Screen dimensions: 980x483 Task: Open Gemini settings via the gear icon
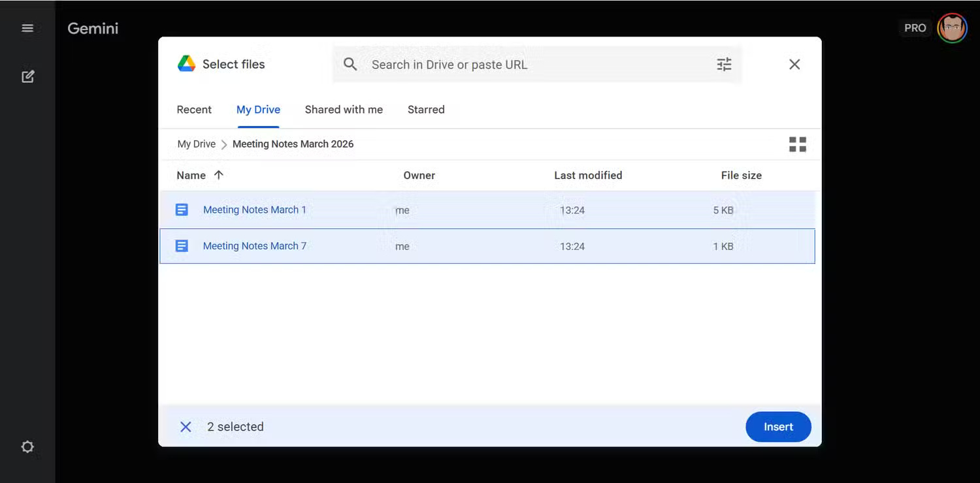click(27, 446)
